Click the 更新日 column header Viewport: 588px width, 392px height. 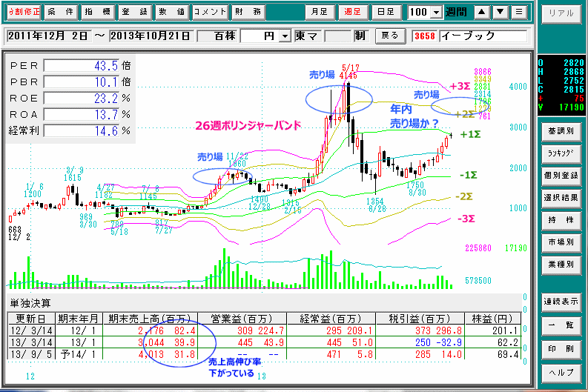tap(31, 319)
